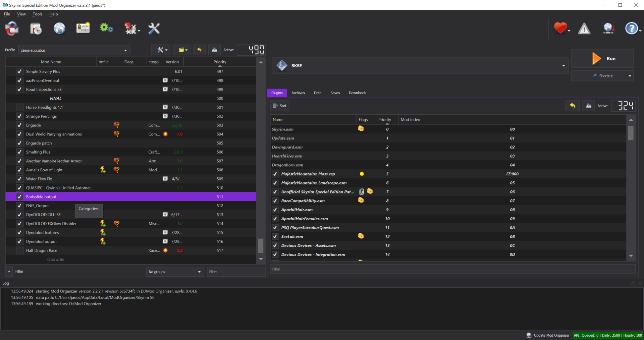Click the conflict heart icon for Another Vampire leather Armor

(x=116, y=161)
